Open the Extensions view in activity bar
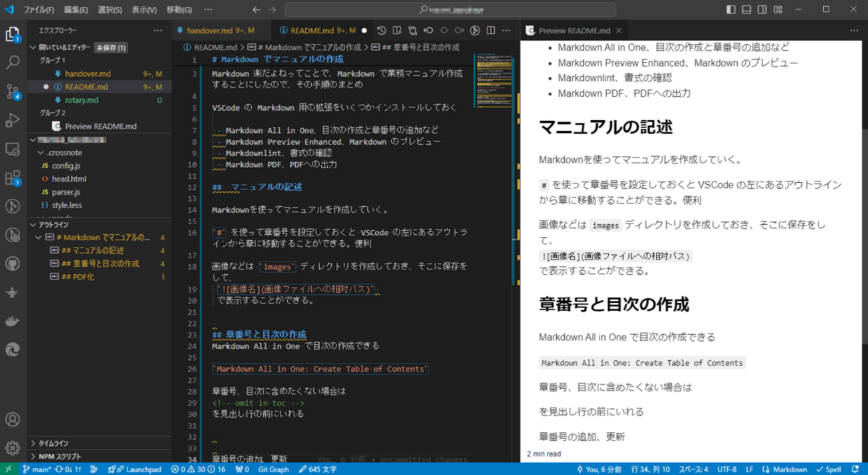The width and height of the screenshot is (868, 475). (x=13, y=177)
